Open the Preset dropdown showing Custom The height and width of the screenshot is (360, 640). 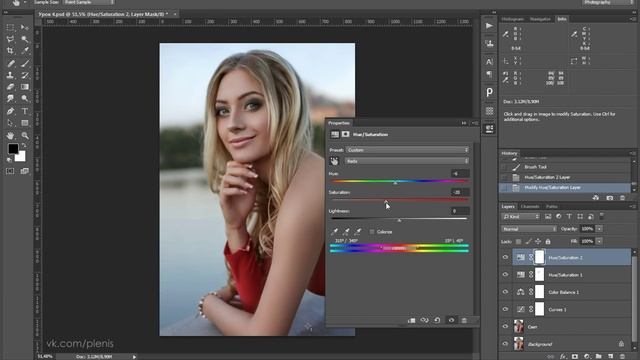point(407,150)
